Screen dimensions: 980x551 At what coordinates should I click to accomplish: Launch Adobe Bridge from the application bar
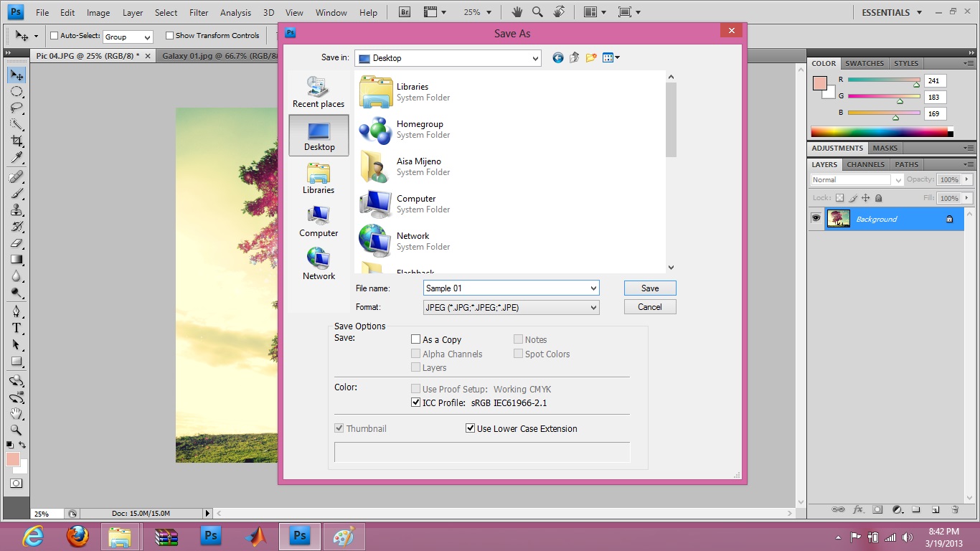click(403, 12)
